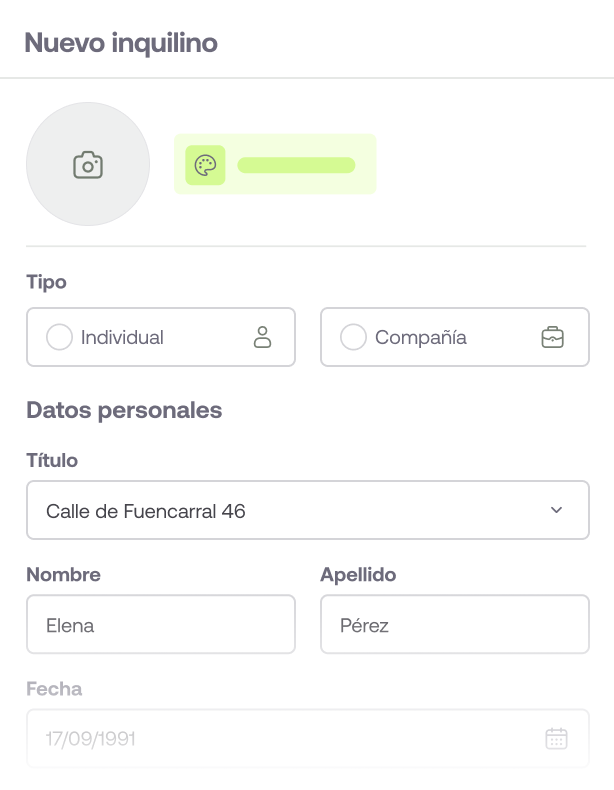
Task: Click the Datos personales section heading
Action: pyautogui.click(x=124, y=410)
